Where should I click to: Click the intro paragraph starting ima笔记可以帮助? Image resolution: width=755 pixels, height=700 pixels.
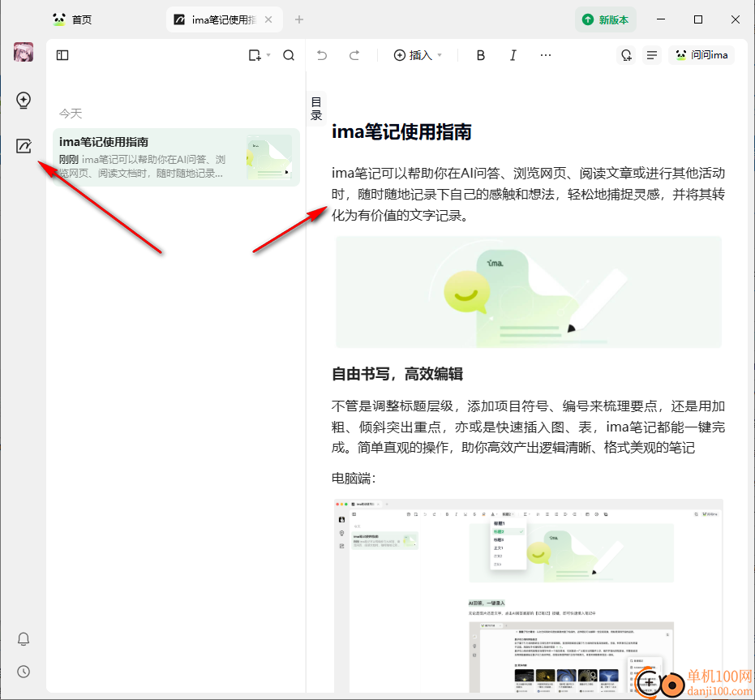[x=528, y=194]
